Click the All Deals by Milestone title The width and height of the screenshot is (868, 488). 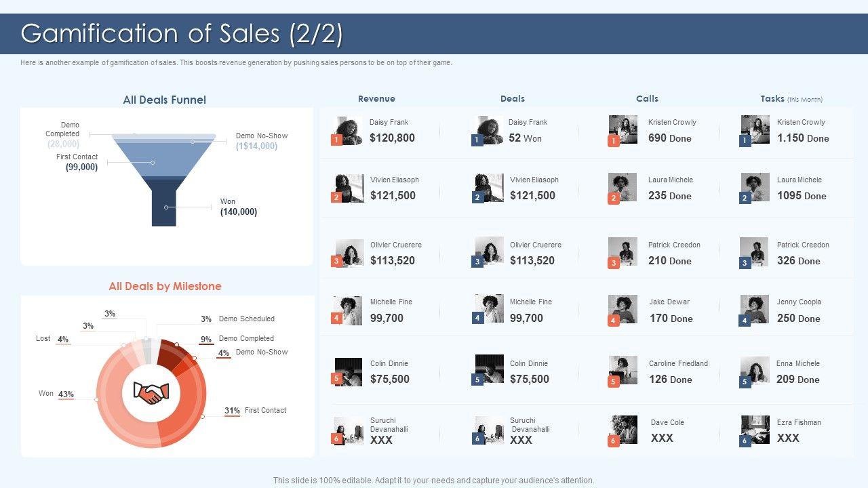click(x=165, y=286)
